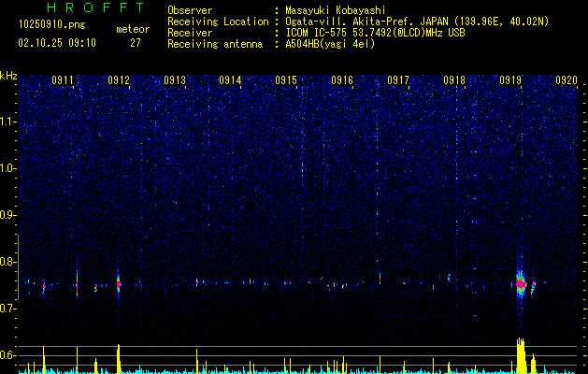This screenshot has width=588, height=374.
Task: Click the Receiving antenna label
Action: tap(215, 44)
